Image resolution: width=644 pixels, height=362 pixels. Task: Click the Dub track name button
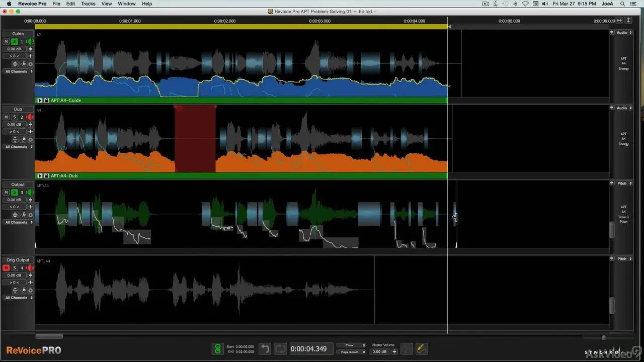tap(18, 109)
